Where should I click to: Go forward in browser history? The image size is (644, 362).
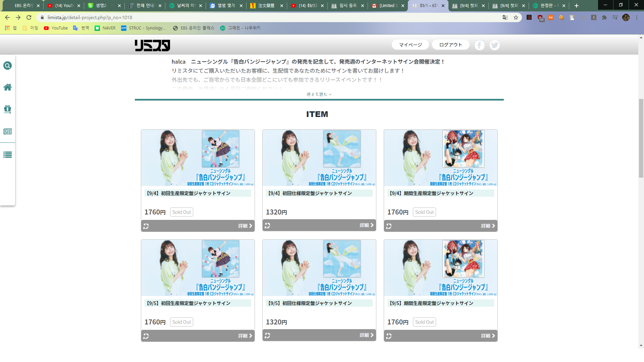coord(18,17)
